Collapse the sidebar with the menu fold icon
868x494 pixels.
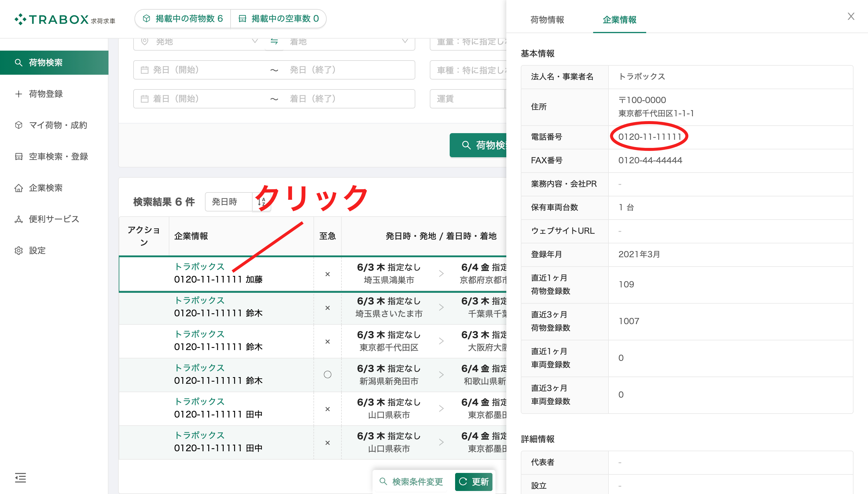(x=20, y=478)
